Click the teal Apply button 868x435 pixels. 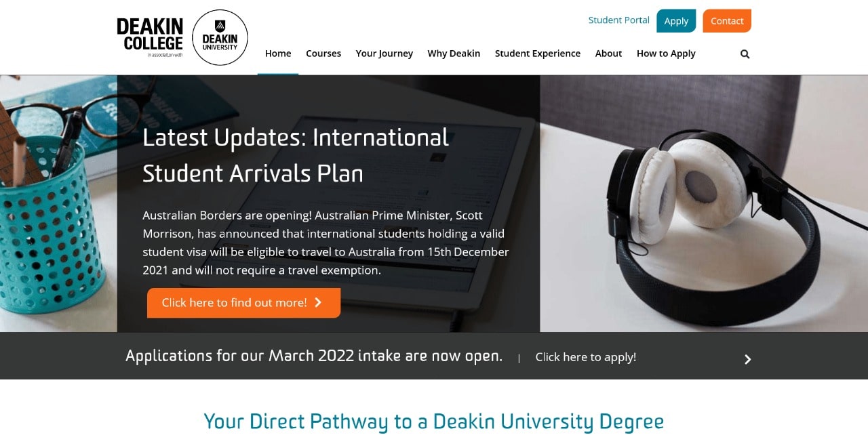(676, 21)
